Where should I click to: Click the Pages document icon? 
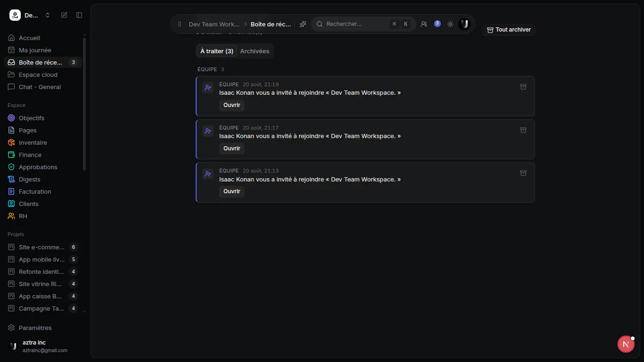click(11, 130)
